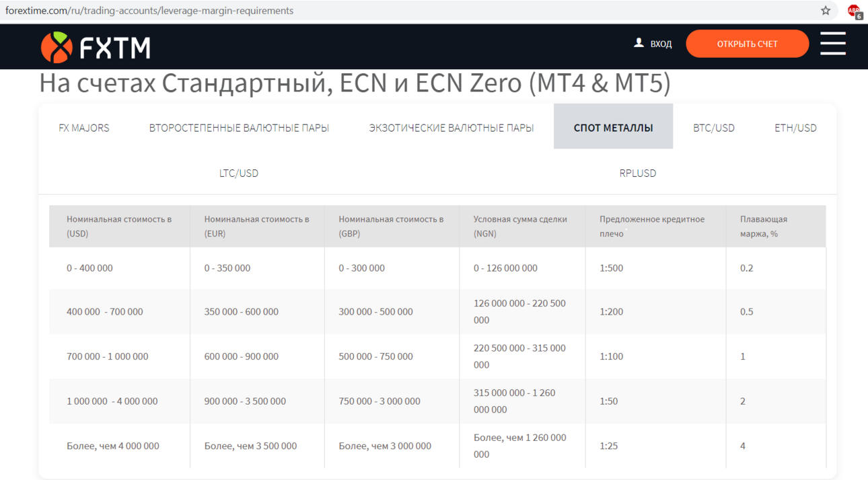
Task: Click the Условная сумма сделки (NGN) header
Action: 522,227
